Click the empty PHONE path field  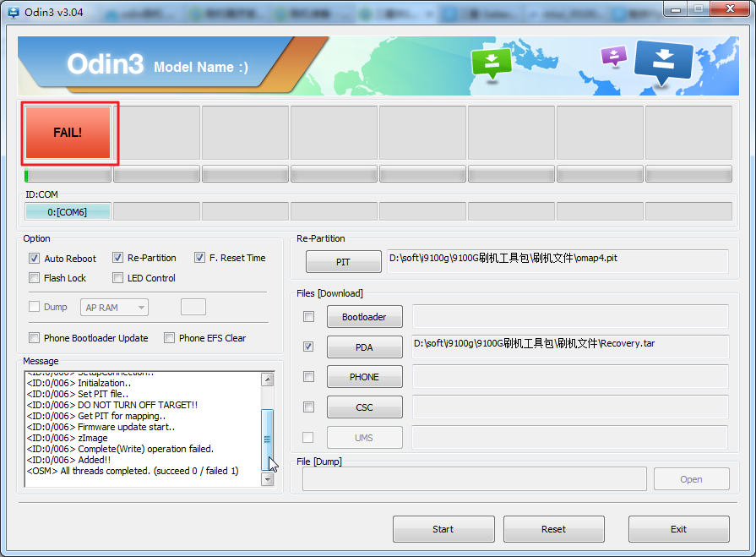(x=570, y=376)
